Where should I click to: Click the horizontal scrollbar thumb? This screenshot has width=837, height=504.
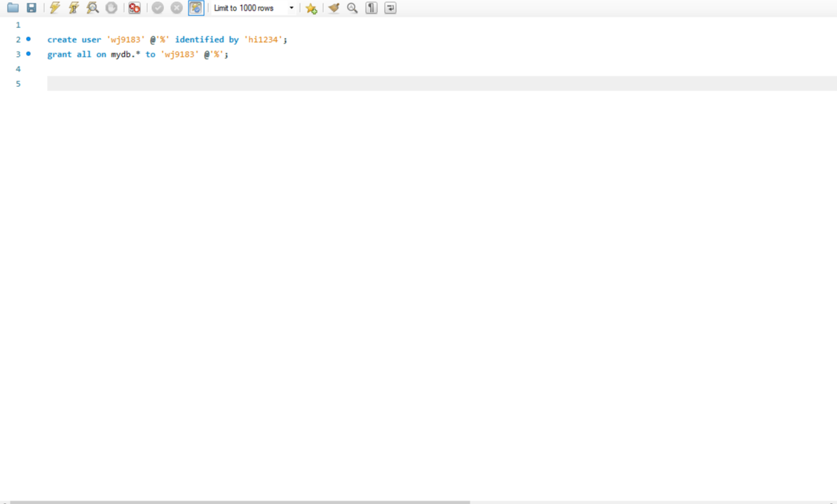[x=240, y=502]
